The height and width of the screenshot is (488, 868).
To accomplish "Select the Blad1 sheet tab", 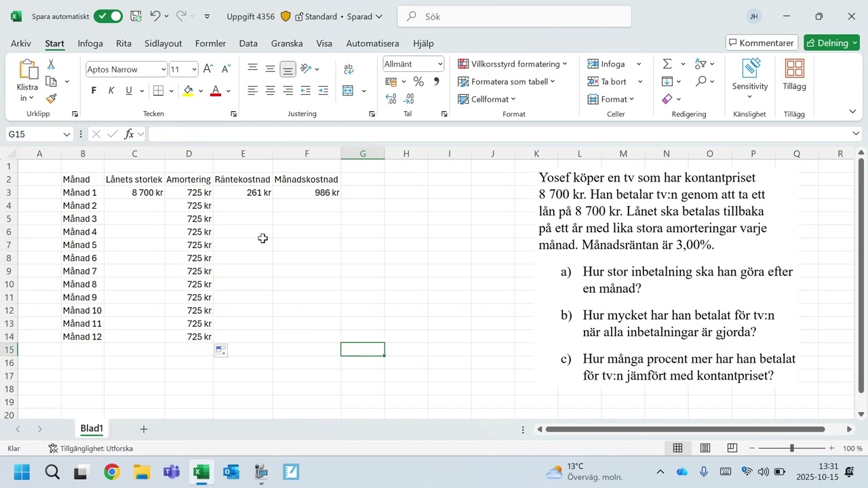I will click(x=92, y=428).
